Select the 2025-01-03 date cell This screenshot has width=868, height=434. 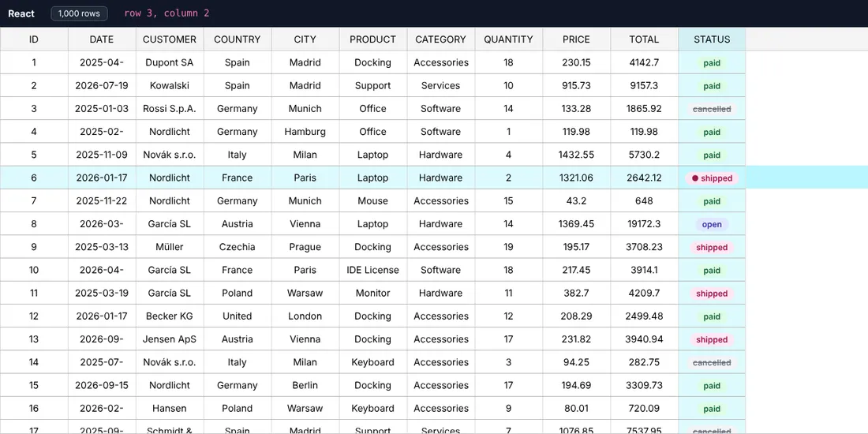[102, 109]
